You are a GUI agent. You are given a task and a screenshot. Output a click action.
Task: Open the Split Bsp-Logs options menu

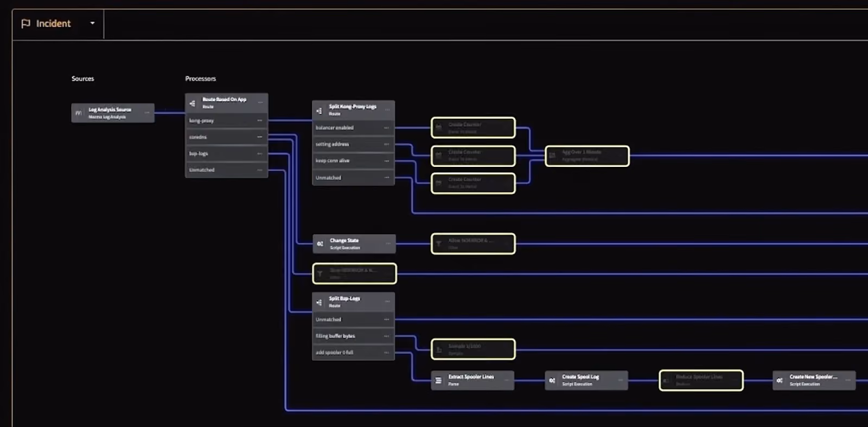(x=387, y=302)
